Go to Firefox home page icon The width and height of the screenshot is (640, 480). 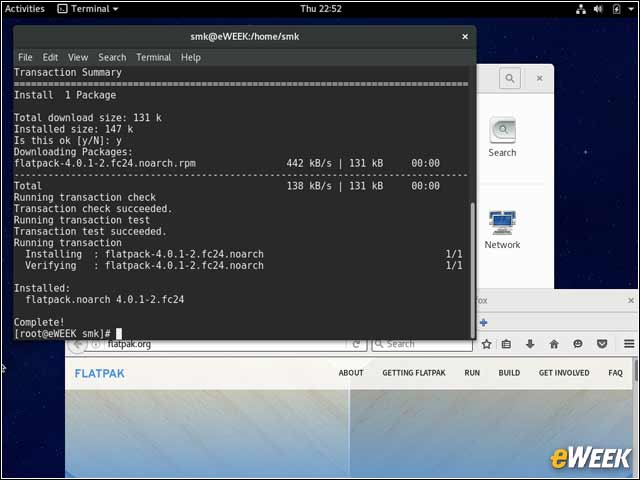click(554, 344)
